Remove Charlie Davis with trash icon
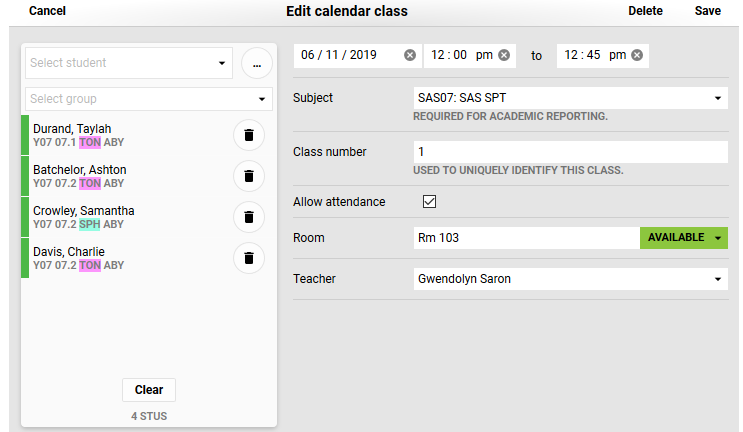This screenshot has width=743, height=432. 249,258
